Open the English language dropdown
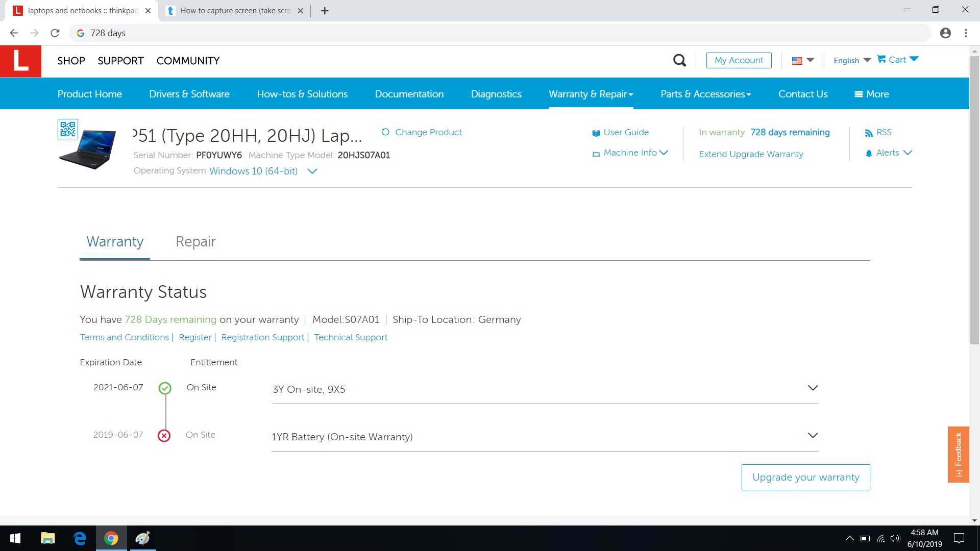 [x=852, y=60]
